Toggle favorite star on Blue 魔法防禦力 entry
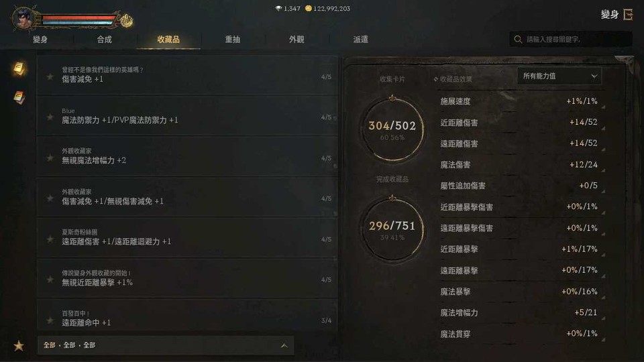 click(50, 117)
